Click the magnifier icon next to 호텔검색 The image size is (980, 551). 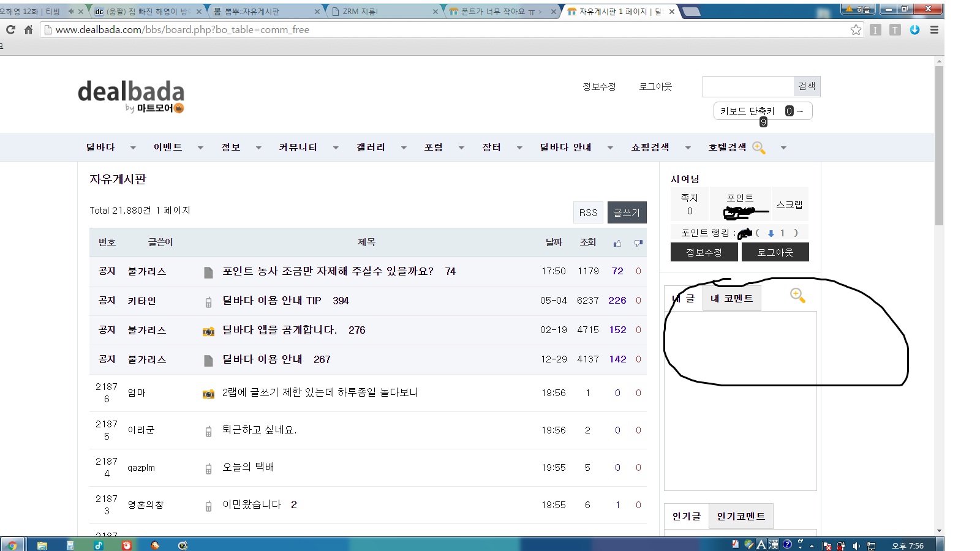coord(759,148)
